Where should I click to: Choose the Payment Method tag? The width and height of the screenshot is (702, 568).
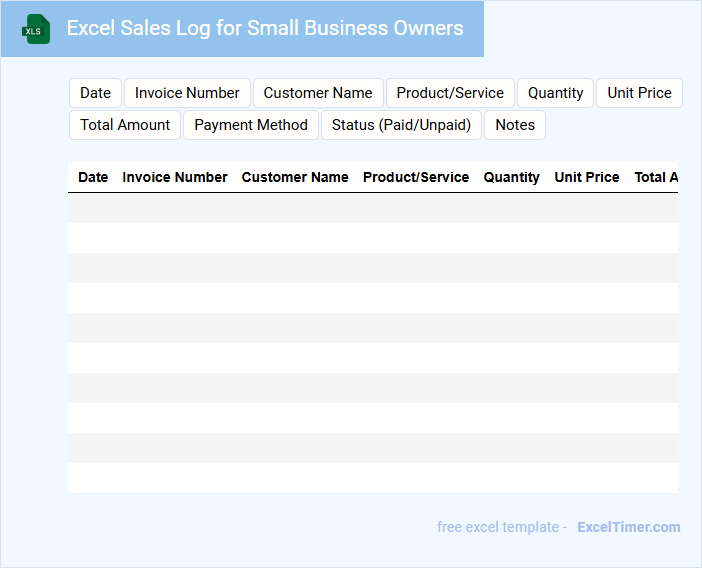coord(251,125)
